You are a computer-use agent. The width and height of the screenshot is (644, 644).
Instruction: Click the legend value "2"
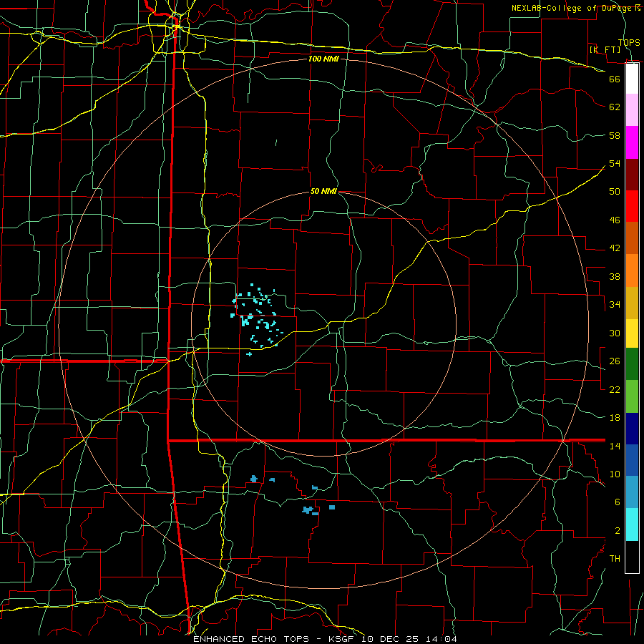pos(617,530)
